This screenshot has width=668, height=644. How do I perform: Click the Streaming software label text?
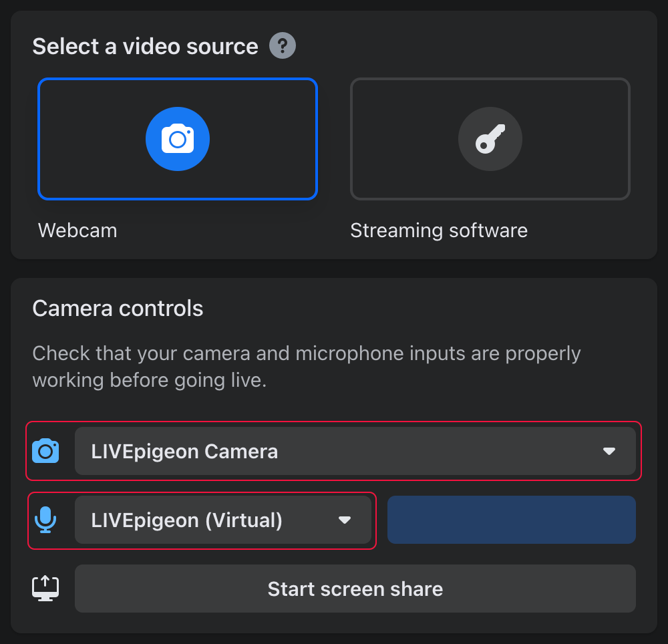click(439, 230)
